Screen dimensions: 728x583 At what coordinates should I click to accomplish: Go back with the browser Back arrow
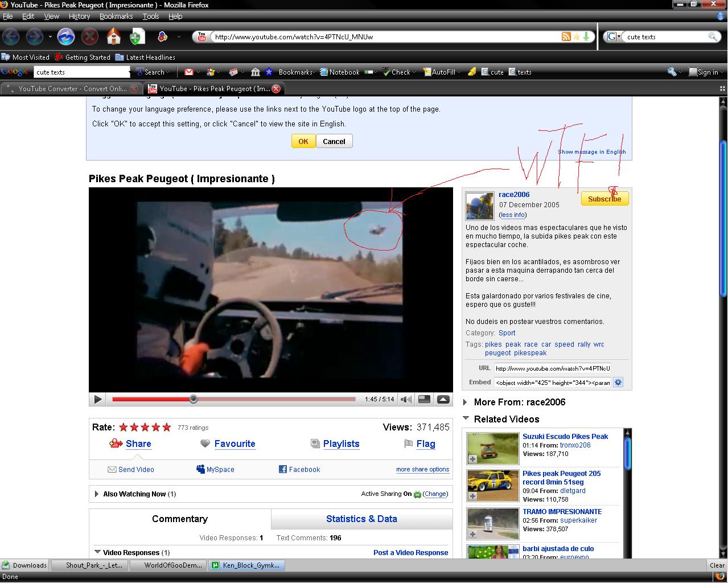tap(11, 37)
